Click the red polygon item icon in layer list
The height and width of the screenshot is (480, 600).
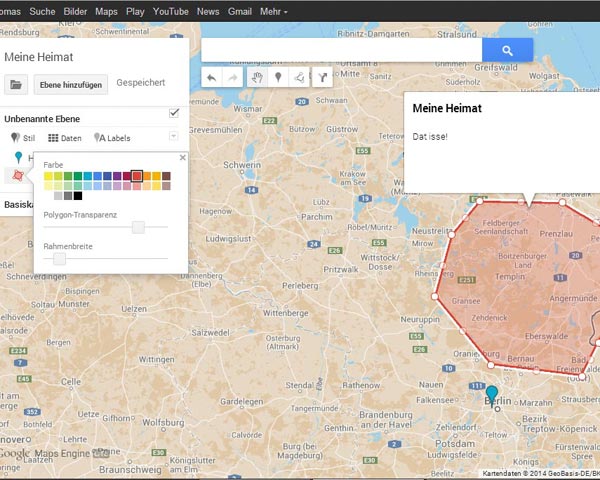pyautogui.click(x=18, y=175)
